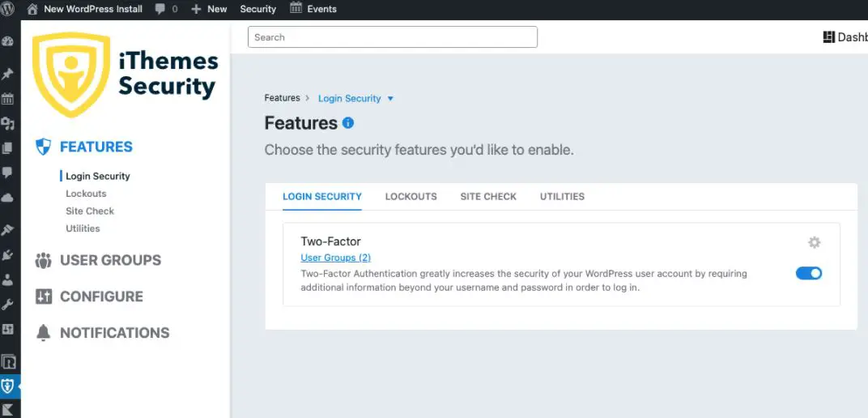The height and width of the screenshot is (418, 868).
Task: Click the iThemes Security shield logo
Action: click(71, 75)
